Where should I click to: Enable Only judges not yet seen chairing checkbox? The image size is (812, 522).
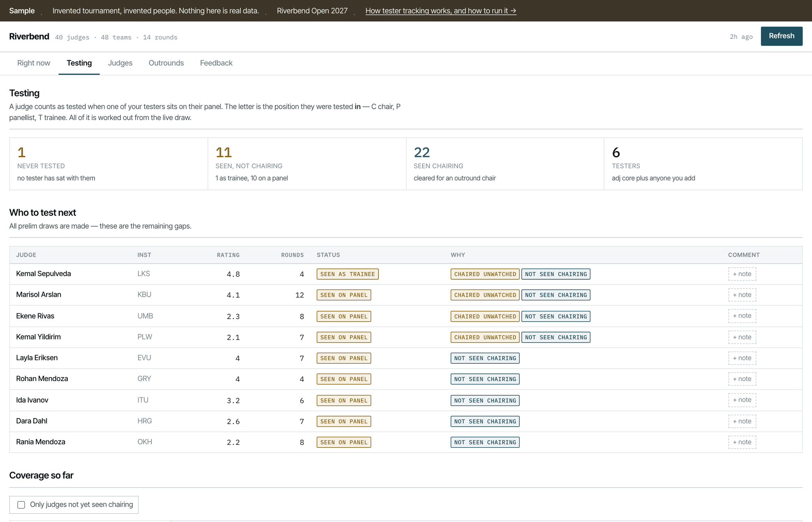point(21,505)
